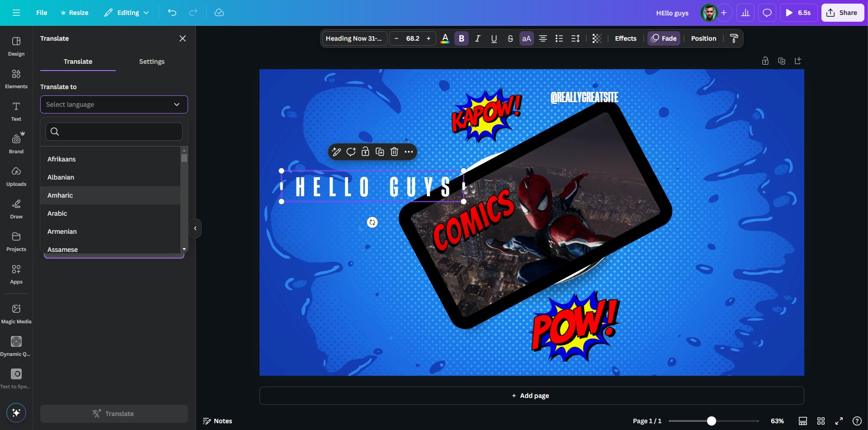Screen dimensions: 868x430
Task: Switch to the Settings tab
Action: (x=152, y=61)
